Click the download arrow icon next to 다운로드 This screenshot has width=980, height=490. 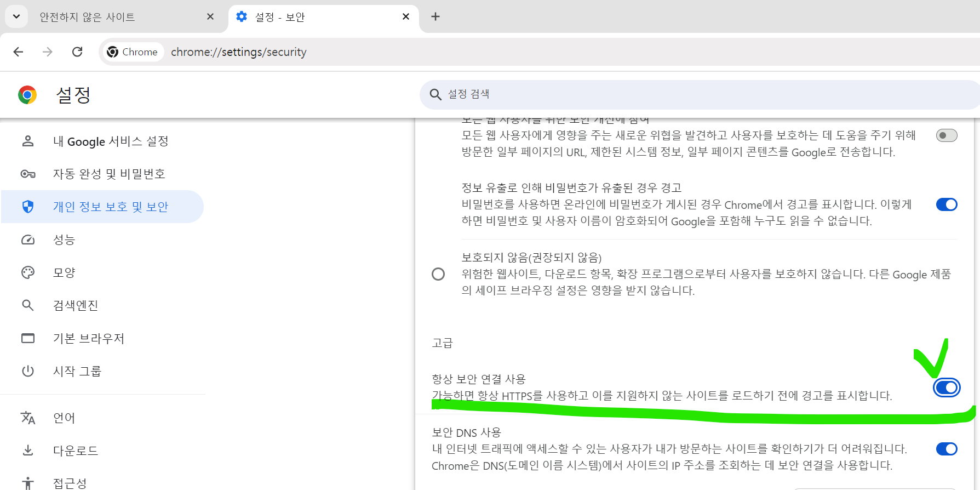click(28, 451)
